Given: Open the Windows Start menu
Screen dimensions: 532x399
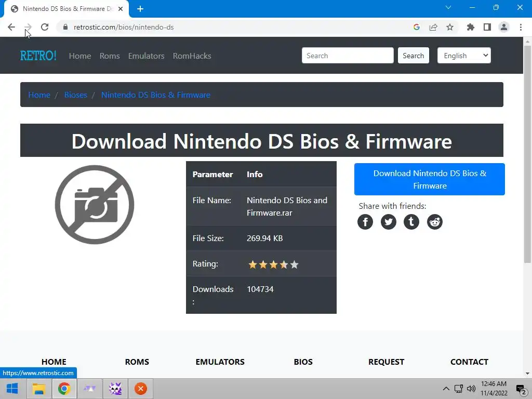Looking at the screenshot, I should coord(12,389).
